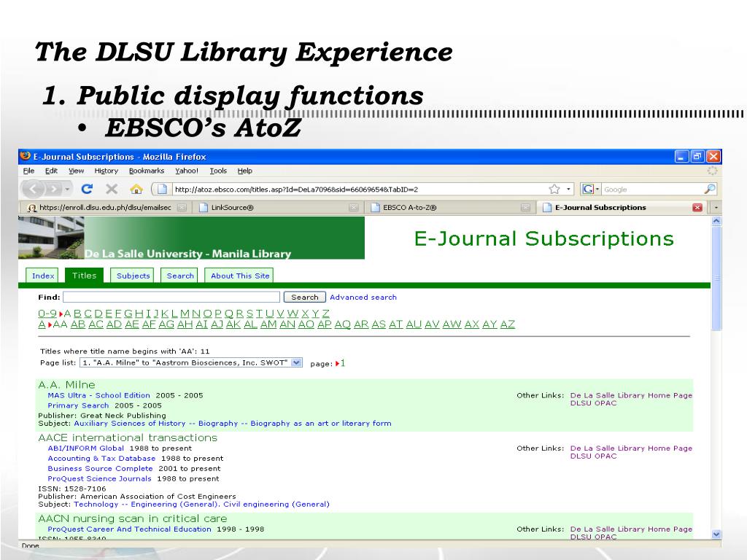Click the Google search engine icon
This screenshot has width=747, height=560.
click(589, 189)
